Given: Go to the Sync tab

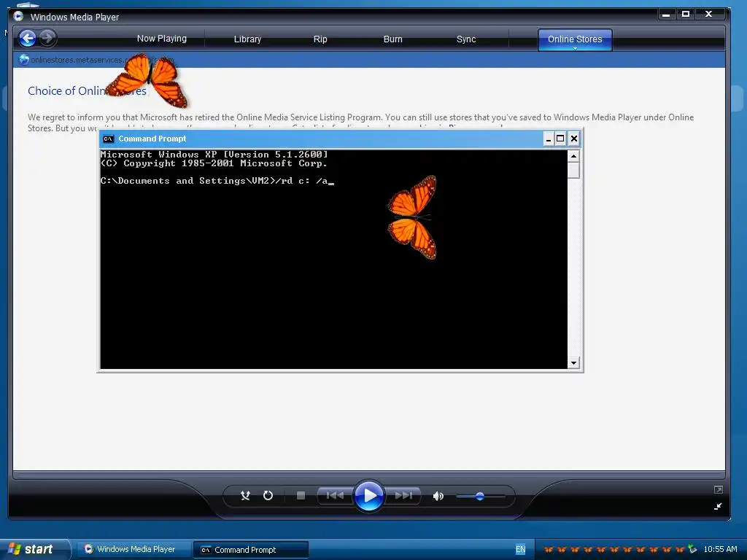Looking at the screenshot, I should point(466,39).
